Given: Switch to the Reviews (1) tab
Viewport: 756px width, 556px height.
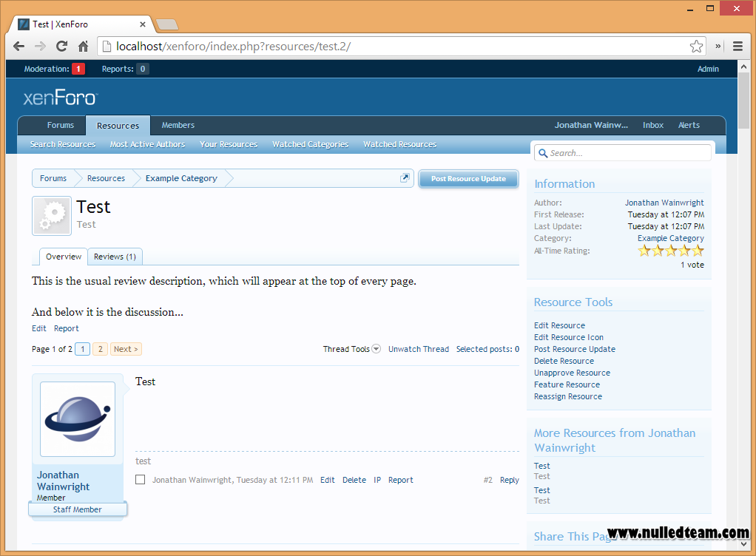Looking at the screenshot, I should coord(115,257).
